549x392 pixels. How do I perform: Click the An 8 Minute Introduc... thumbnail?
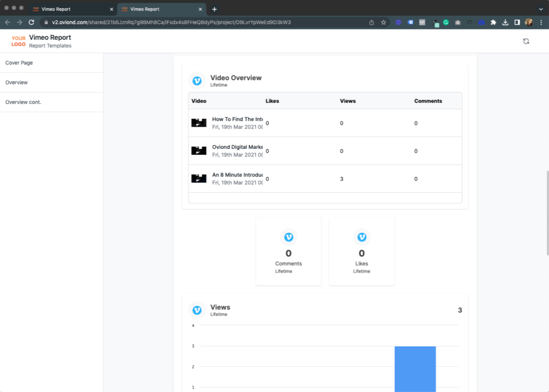click(x=199, y=178)
